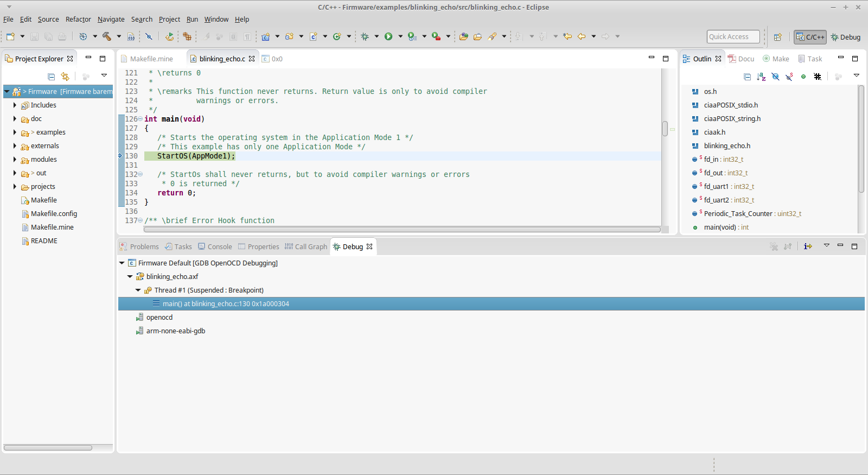Toggle Hide Static Members in Outline
This screenshot has width=868, height=475.
789,77
